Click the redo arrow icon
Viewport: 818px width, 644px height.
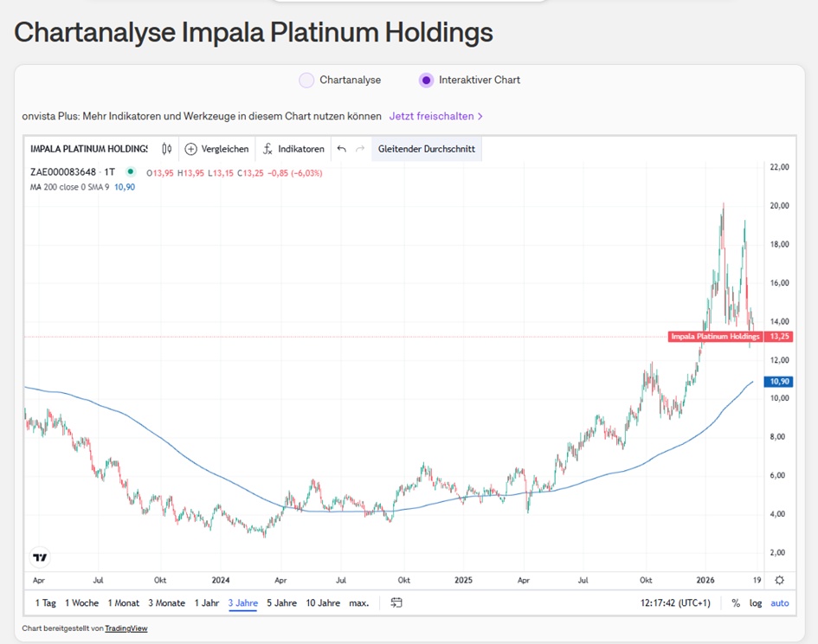click(x=360, y=149)
